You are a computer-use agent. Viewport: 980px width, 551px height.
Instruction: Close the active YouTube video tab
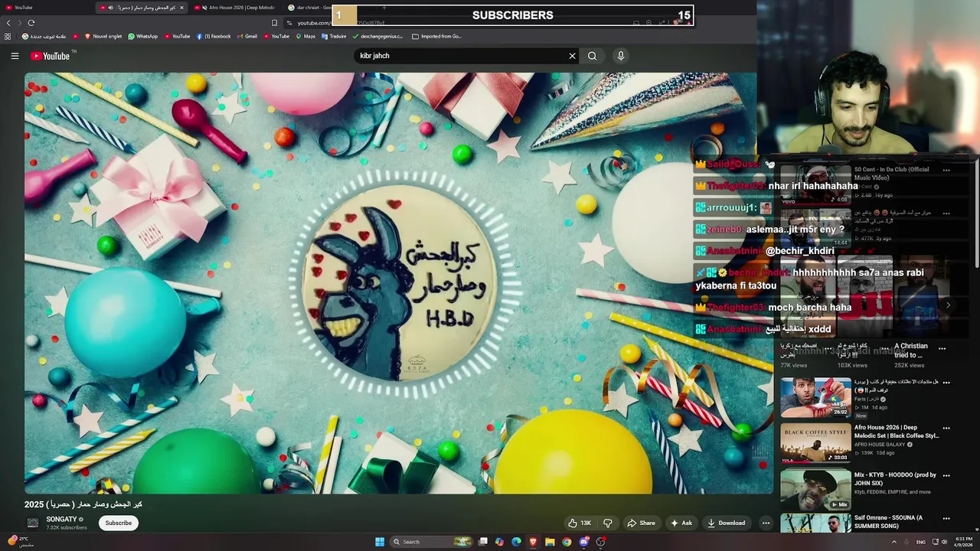[x=181, y=8]
